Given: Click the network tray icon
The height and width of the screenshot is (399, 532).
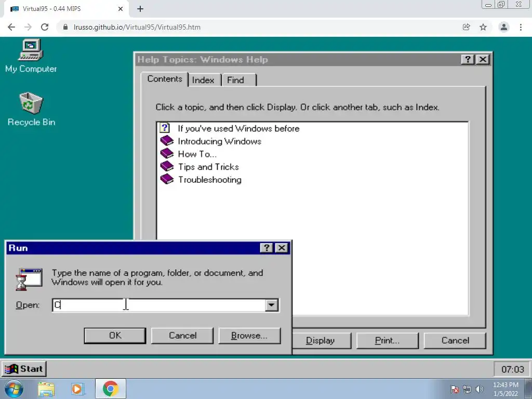Looking at the screenshot, I should pos(467,389).
